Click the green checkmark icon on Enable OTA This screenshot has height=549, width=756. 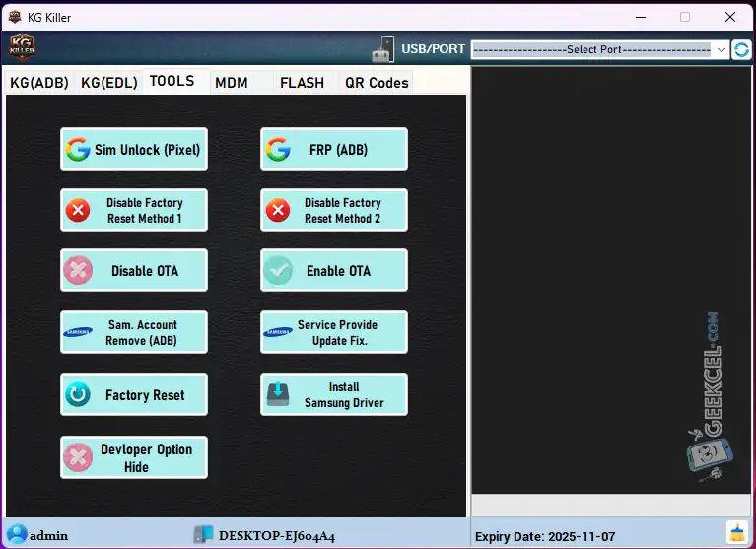(x=278, y=270)
